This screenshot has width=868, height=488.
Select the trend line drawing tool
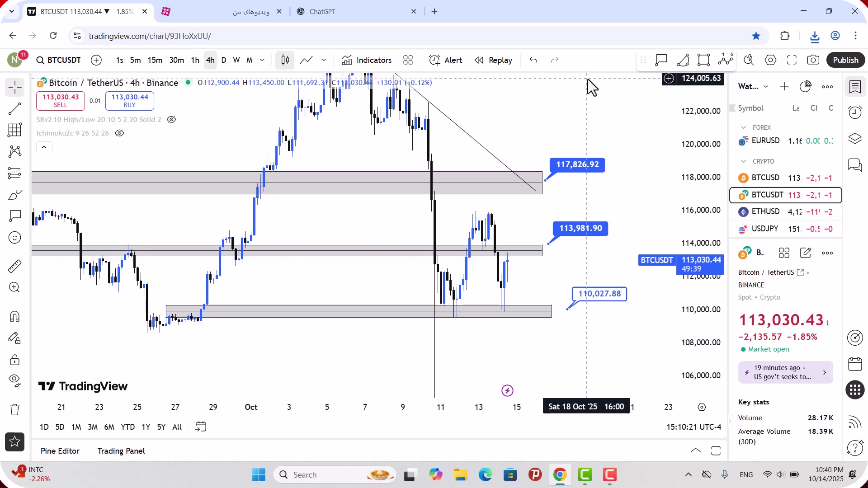click(x=14, y=108)
